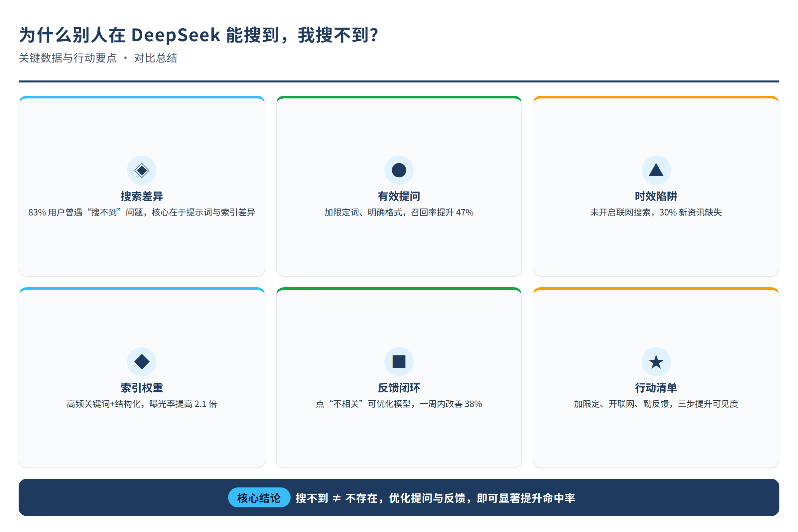Click the 有效提问 card heading
Image resolution: width=798 pixels, height=532 pixels.
pos(399,197)
